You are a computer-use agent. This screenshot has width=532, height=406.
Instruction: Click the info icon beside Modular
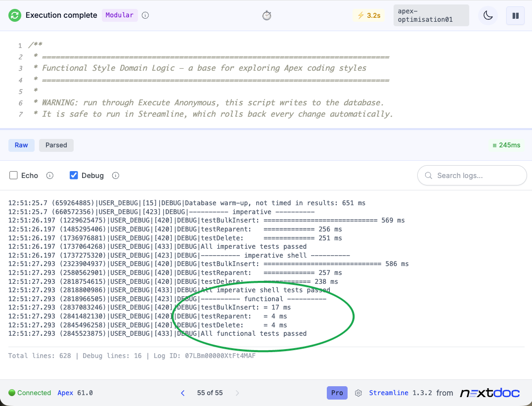pos(145,15)
